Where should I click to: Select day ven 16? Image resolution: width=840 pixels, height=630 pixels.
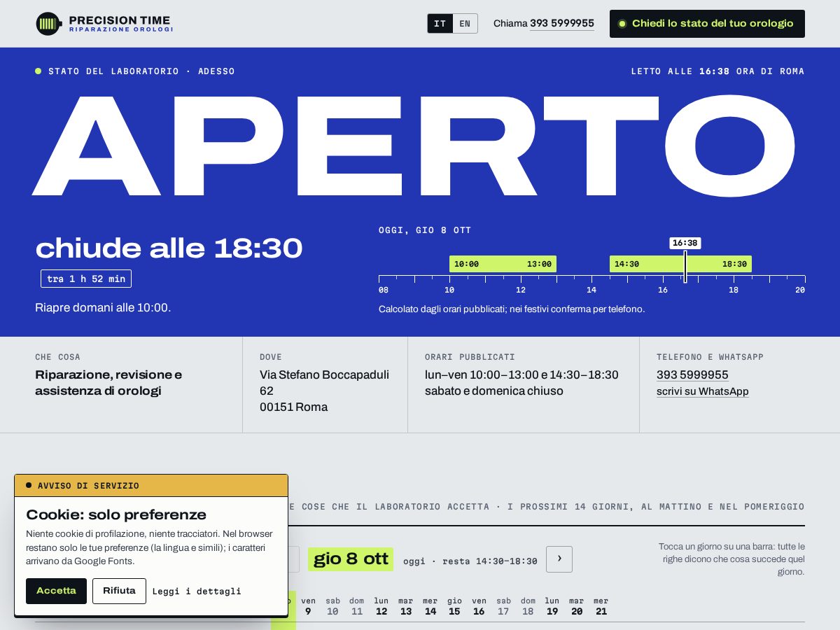(x=479, y=606)
